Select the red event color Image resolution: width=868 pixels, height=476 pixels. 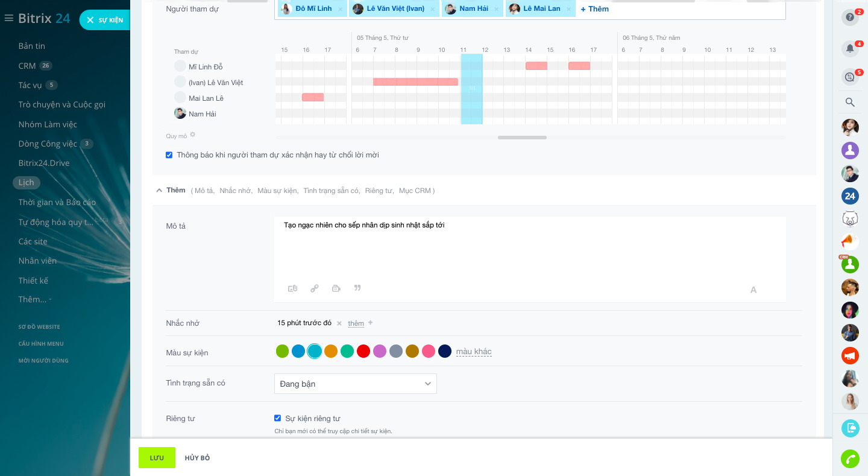363,351
